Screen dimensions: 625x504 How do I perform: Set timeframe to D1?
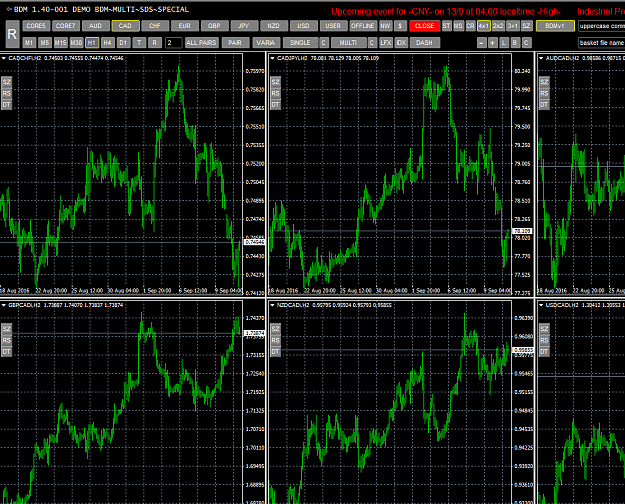coord(123,43)
